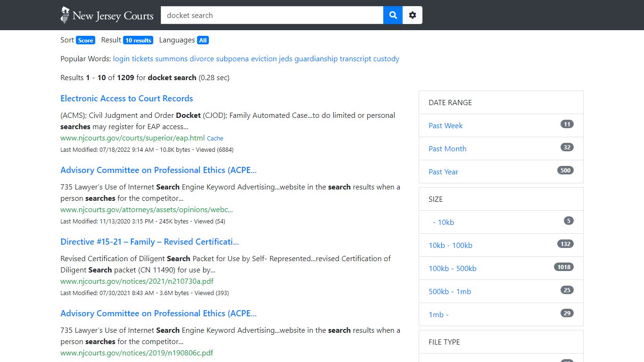Select popular word divorce

(202, 59)
